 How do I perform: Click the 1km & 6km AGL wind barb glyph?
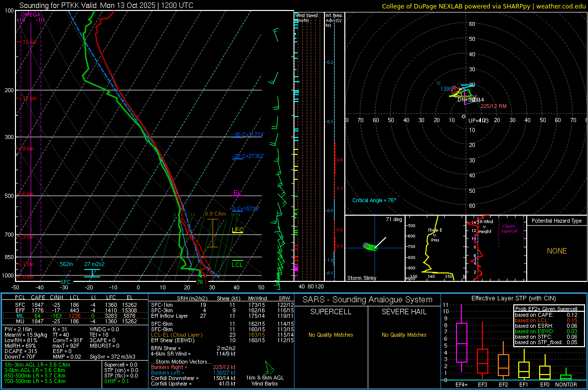pos(269,367)
